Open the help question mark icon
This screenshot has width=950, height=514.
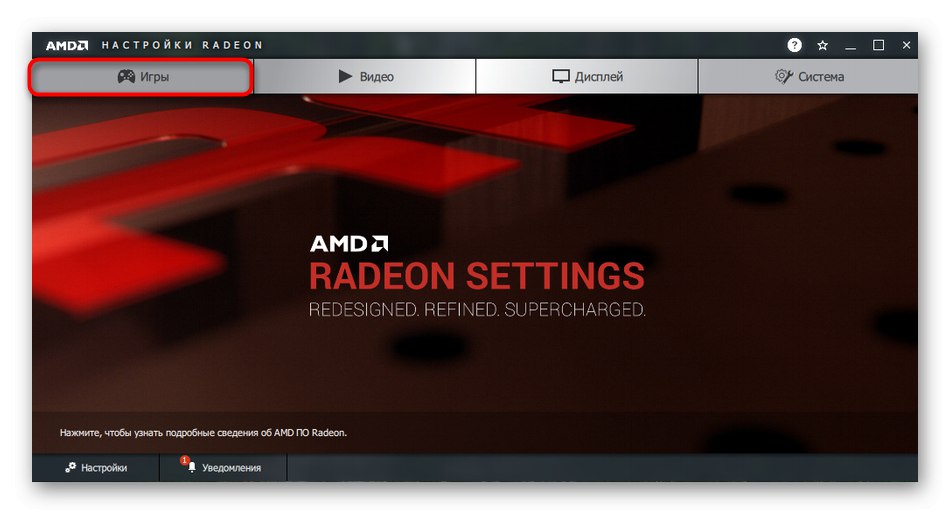[x=794, y=45]
